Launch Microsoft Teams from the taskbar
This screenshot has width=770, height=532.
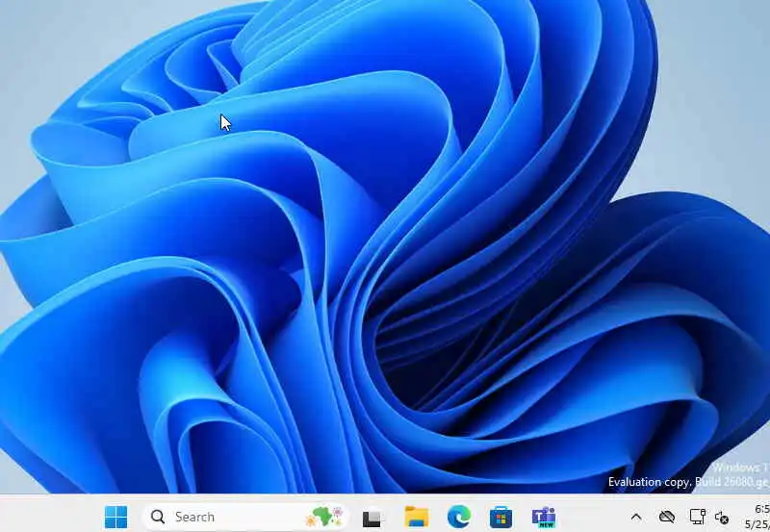pyautogui.click(x=544, y=518)
